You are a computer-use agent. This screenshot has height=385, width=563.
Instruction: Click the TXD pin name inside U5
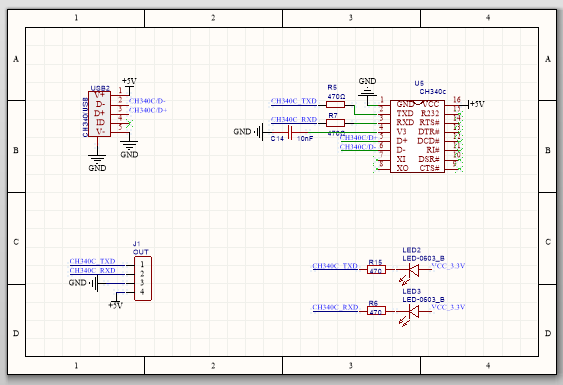(405, 113)
